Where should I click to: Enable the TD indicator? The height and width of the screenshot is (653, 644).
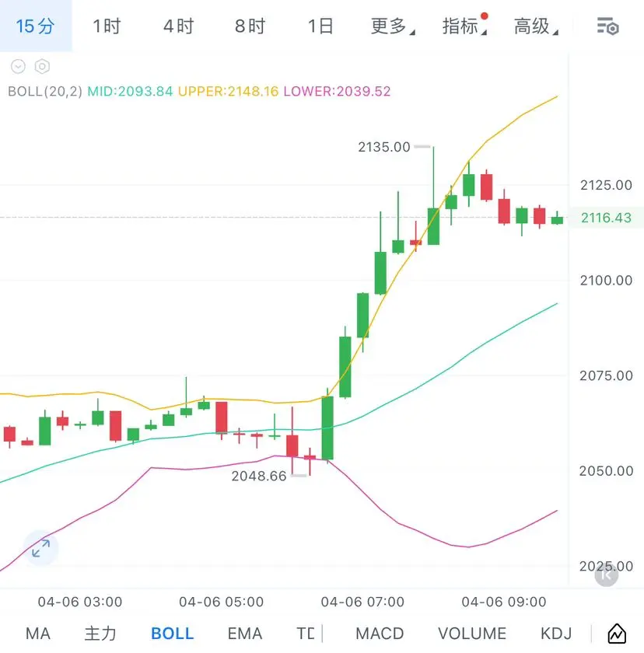(x=306, y=634)
